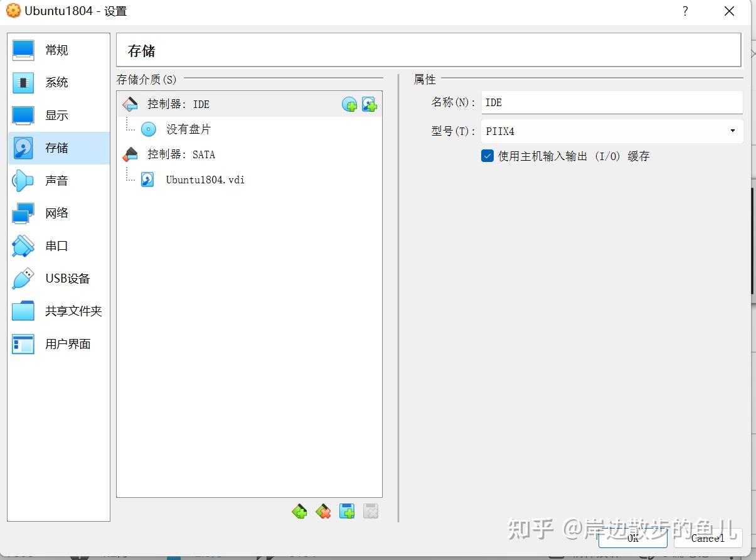Open the 用户界面 (User interface) category

59,344
